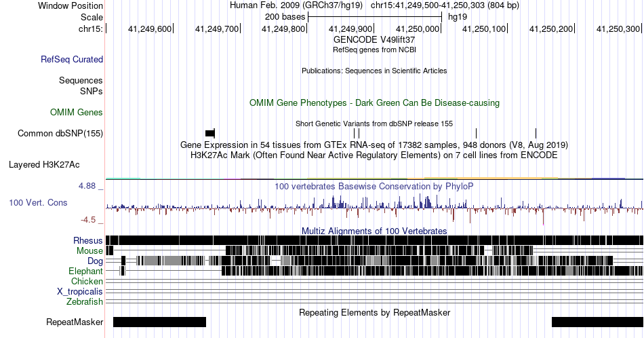Select RepeatMasker block below 41,250,300
The height and width of the screenshot is (338, 644).
pos(598,322)
